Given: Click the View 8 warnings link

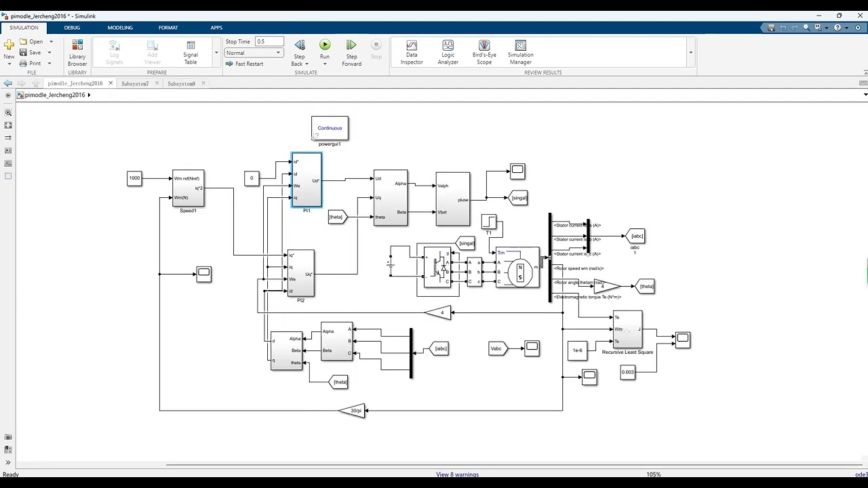Looking at the screenshot, I should [457, 474].
